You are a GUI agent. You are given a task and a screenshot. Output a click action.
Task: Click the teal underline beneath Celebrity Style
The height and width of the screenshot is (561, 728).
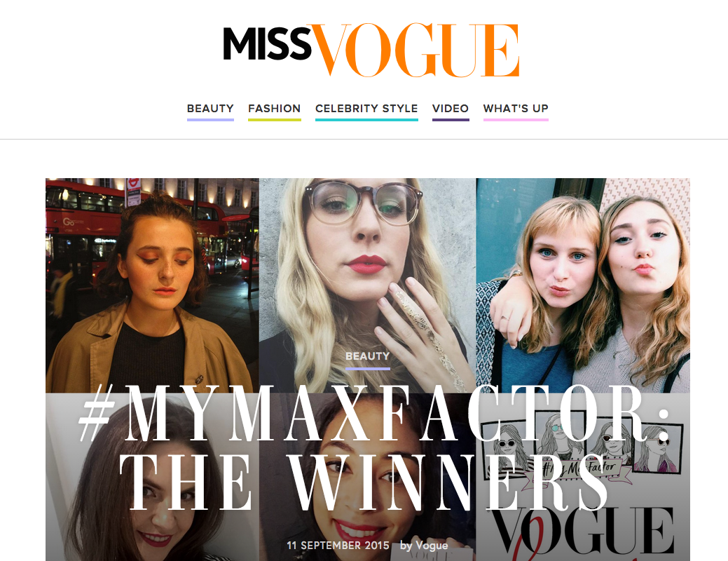[366, 120]
